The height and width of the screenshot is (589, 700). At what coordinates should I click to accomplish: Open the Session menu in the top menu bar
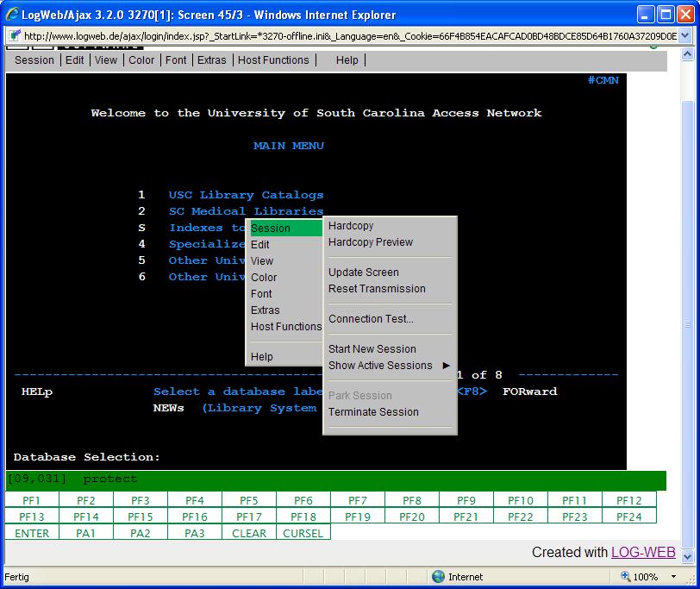click(x=34, y=60)
